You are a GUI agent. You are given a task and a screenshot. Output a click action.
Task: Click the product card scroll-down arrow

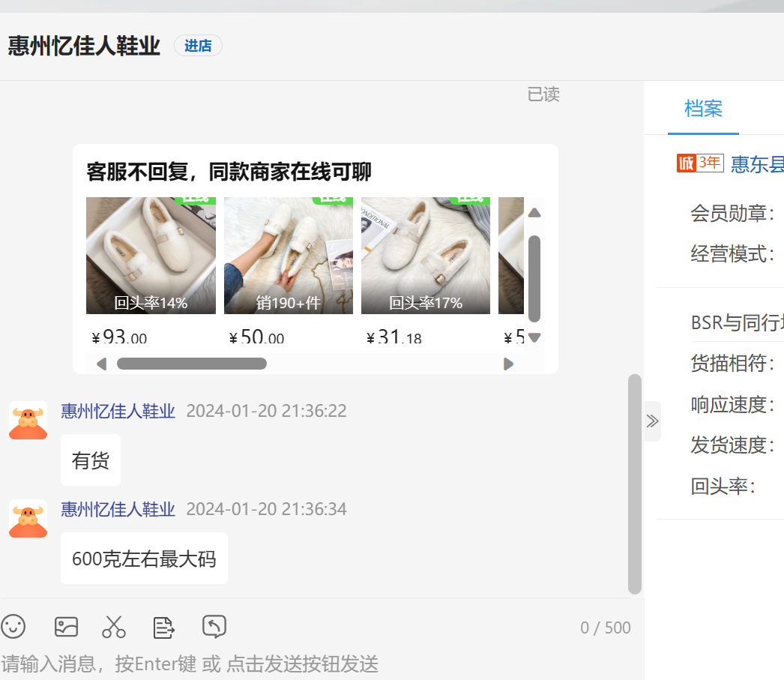tap(534, 337)
